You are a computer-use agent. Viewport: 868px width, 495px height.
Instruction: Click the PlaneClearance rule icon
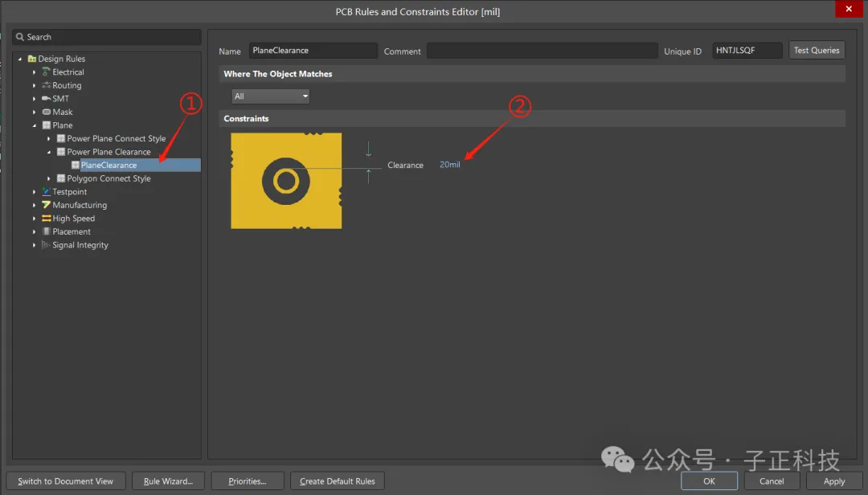[x=76, y=165]
